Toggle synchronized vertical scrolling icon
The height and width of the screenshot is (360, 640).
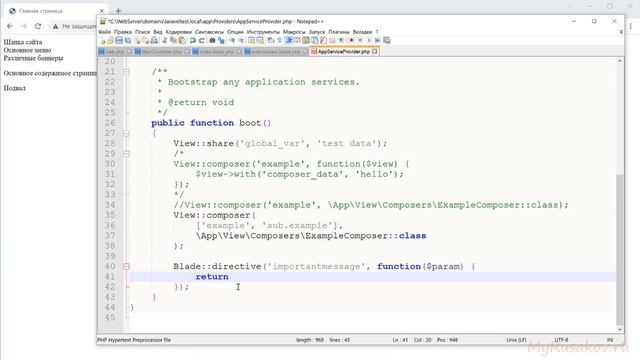pyautogui.click(x=252, y=40)
